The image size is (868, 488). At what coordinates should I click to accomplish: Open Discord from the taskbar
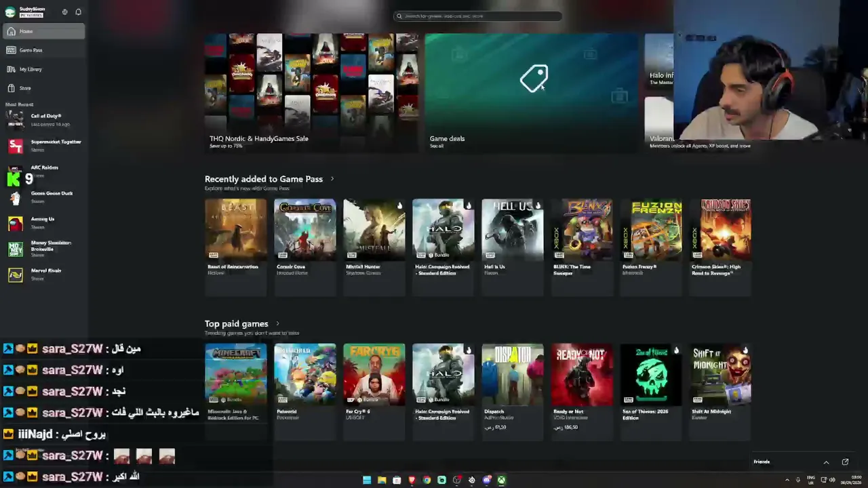coord(487,481)
